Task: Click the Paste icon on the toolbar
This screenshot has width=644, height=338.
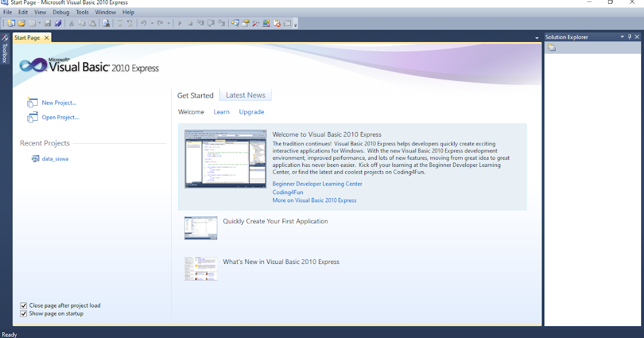Action: point(92,23)
